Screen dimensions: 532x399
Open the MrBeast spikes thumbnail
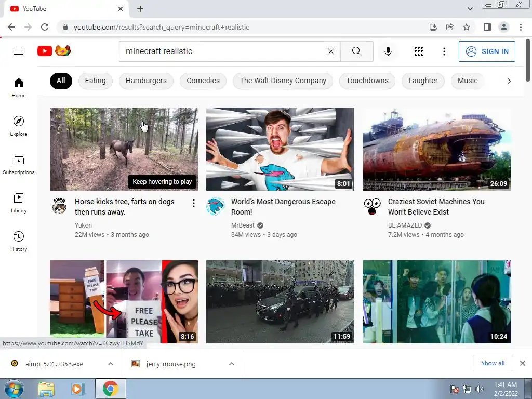pos(280,149)
